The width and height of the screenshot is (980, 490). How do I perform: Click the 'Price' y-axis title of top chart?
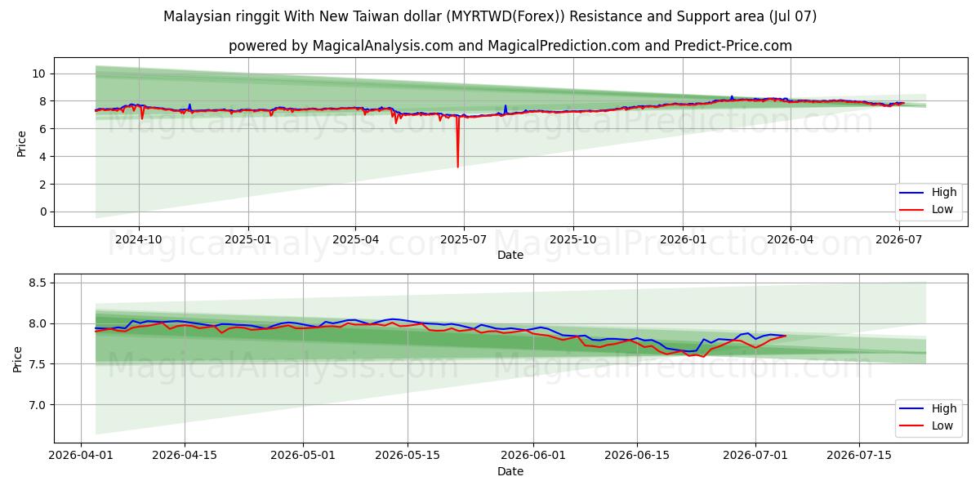22,142
